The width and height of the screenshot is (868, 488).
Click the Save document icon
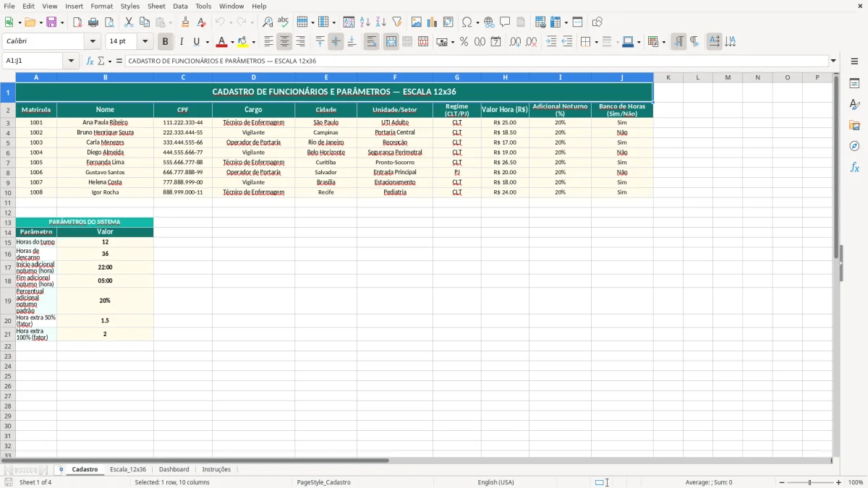pyautogui.click(x=51, y=22)
